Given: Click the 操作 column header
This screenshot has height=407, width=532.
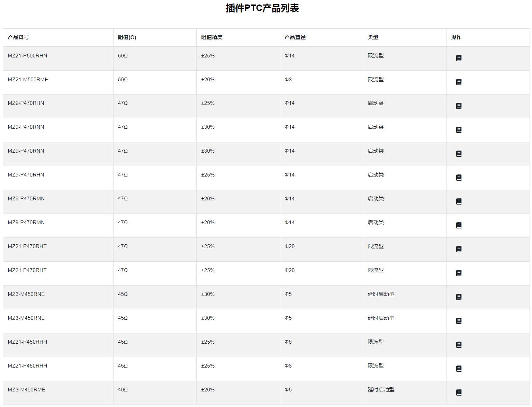Looking at the screenshot, I should click(x=456, y=37).
